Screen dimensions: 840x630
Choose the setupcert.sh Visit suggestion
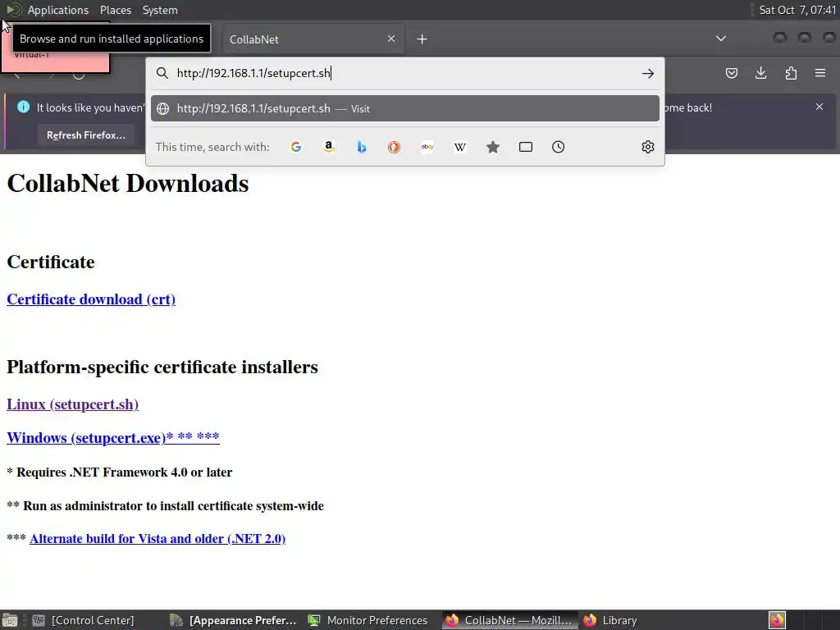pos(405,108)
